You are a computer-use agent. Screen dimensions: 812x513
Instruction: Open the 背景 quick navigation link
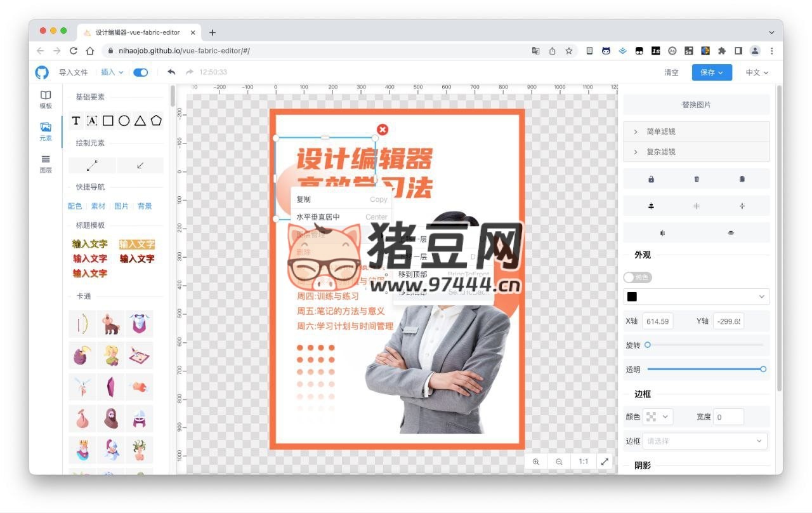144,206
